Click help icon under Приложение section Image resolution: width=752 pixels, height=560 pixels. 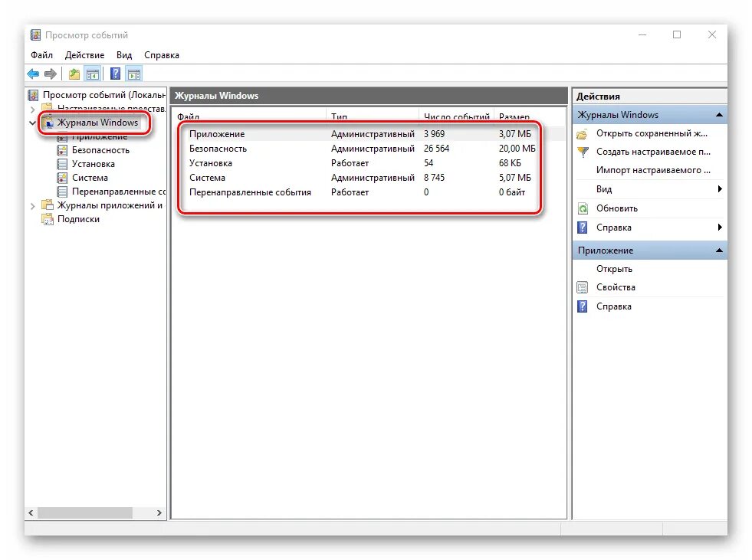click(x=583, y=306)
